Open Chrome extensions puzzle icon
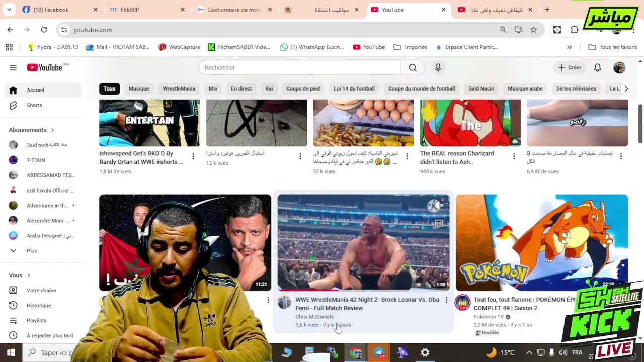The image size is (644, 362). [x=574, y=30]
